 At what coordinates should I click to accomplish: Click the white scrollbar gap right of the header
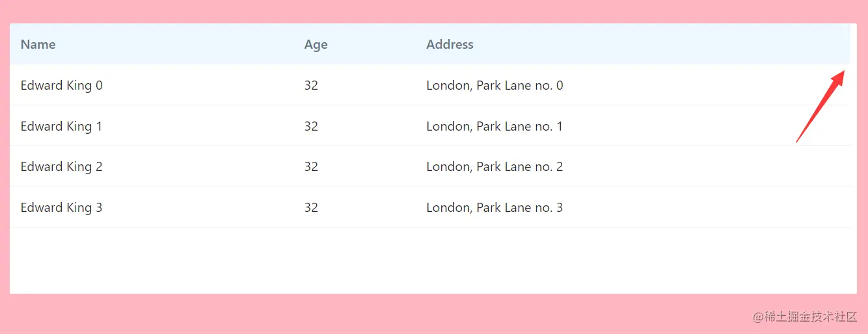point(854,44)
